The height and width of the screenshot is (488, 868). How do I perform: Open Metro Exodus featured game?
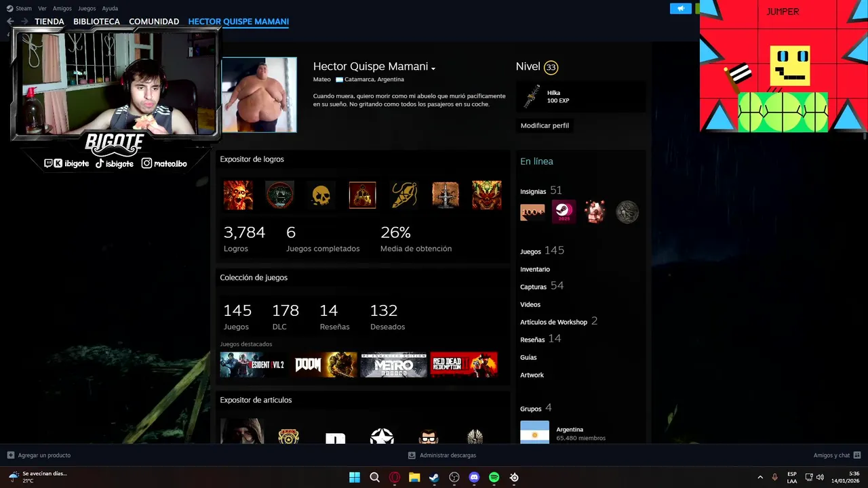(394, 365)
